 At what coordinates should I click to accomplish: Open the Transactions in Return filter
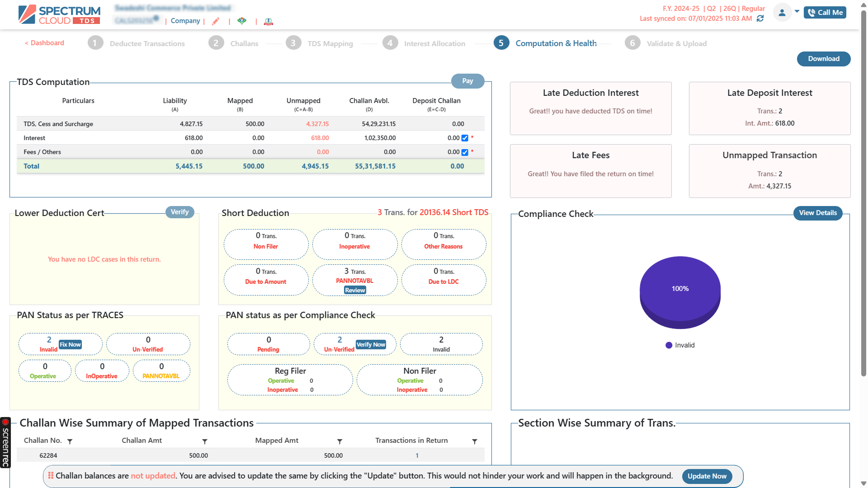(475, 441)
